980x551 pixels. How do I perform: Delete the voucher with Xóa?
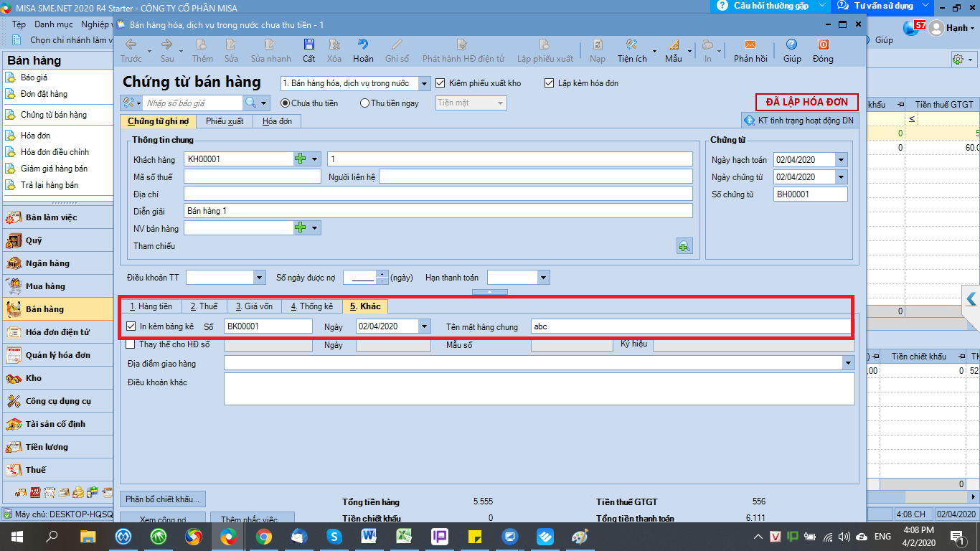click(334, 50)
